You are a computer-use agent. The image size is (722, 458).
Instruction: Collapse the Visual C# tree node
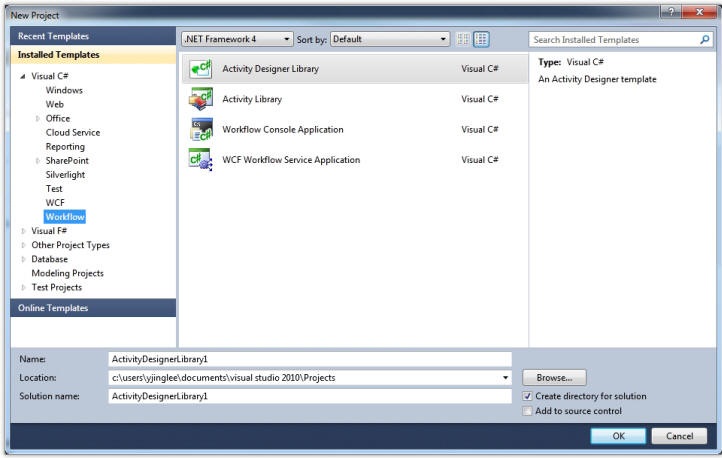tap(23, 76)
